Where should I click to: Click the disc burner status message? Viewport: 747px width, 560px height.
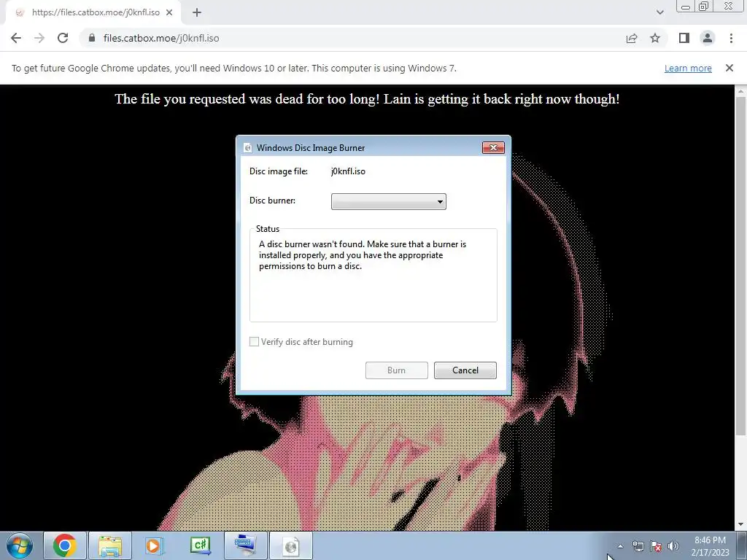[363, 255]
